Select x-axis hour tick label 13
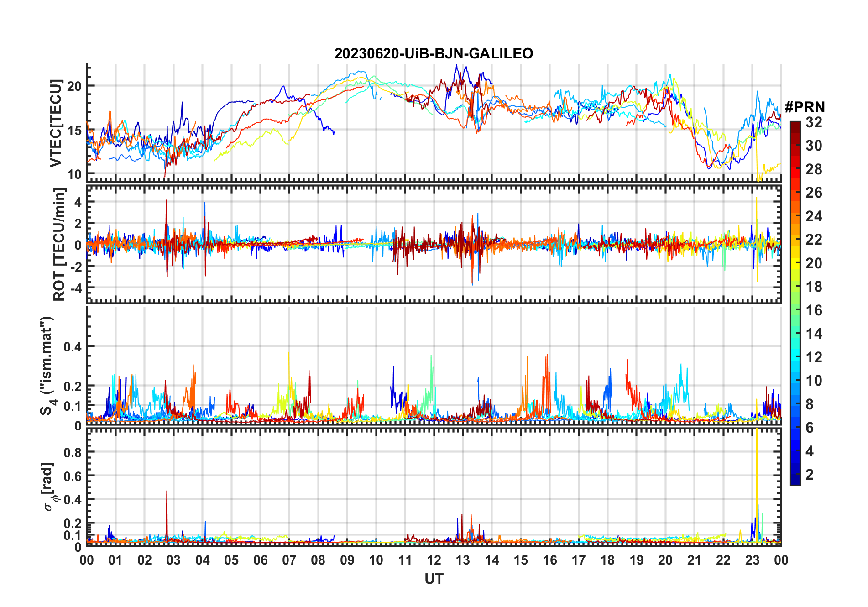Image resolution: width=868 pixels, height=607 pixels. tap(463, 560)
